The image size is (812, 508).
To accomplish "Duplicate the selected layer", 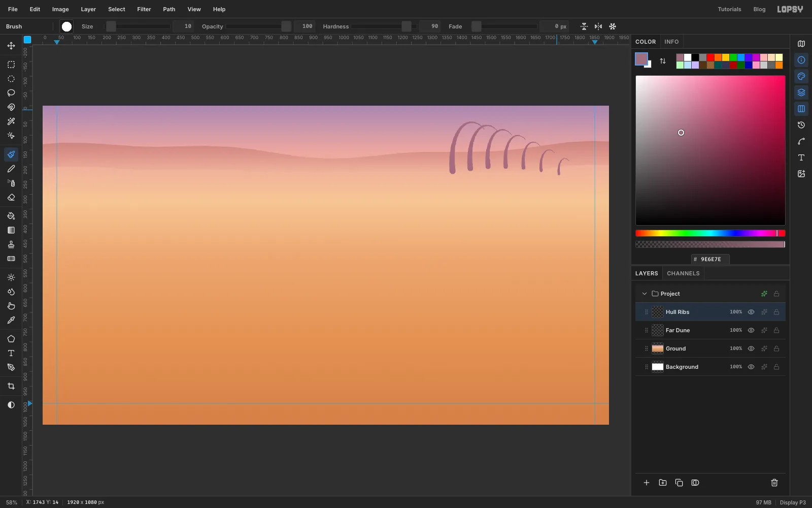I will [679, 483].
